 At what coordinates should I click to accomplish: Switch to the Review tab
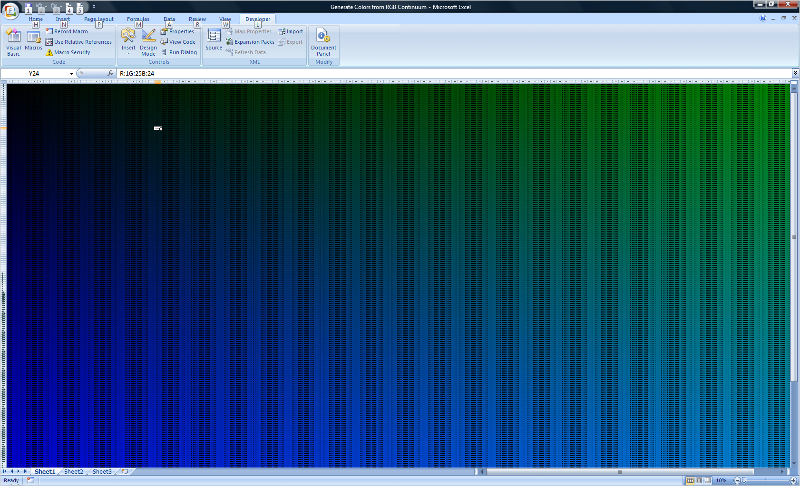point(197,19)
